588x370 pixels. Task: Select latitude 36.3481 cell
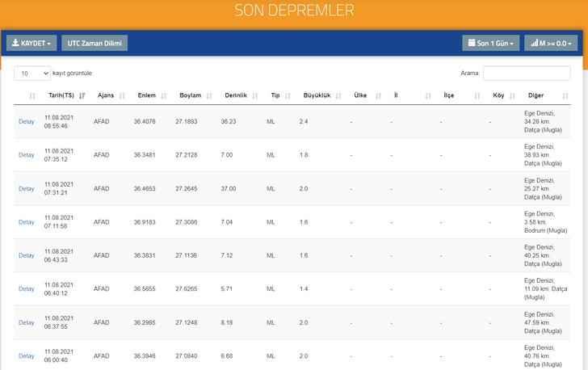tap(145, 155)
